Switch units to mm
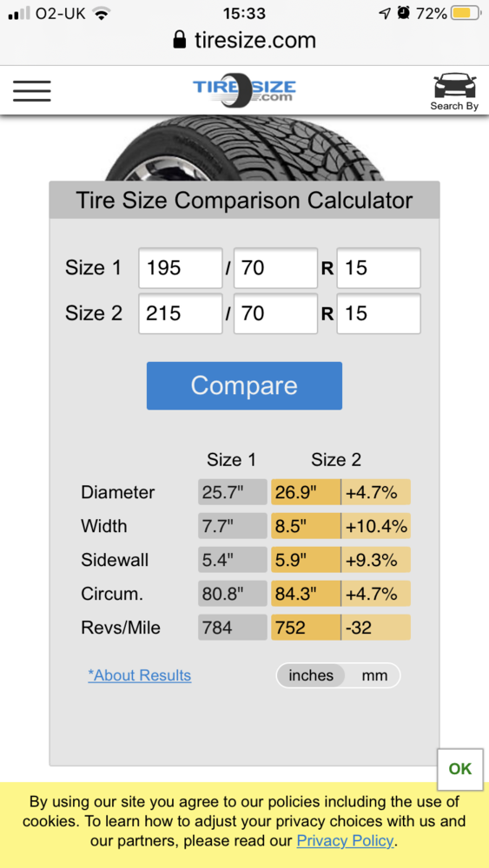Viewport: 489px width, 868px height. (374, 675)
